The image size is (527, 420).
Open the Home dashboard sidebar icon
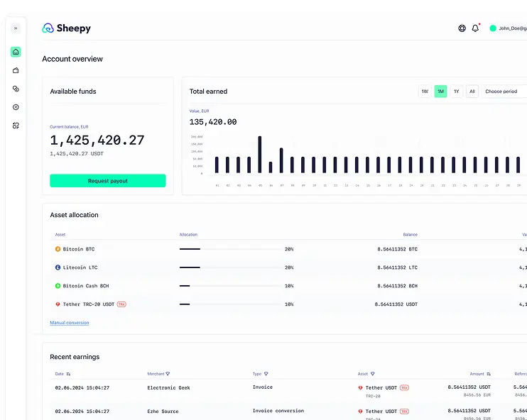16,52
